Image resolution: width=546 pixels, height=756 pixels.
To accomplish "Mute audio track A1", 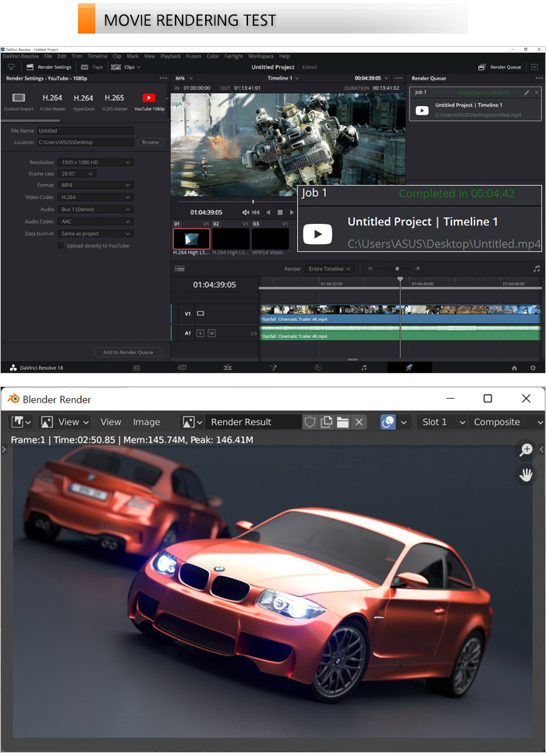I will click(x=211, y=333).
